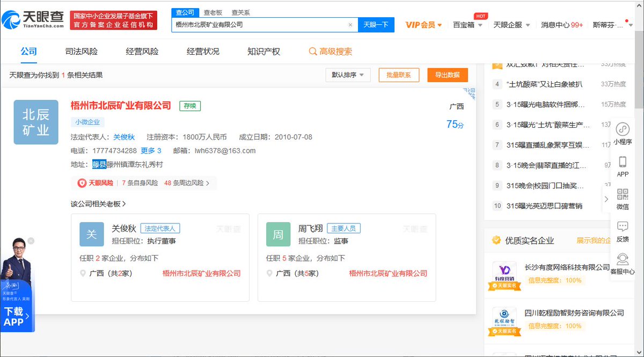Open company link in 关俊秋 card
Image resolution: width=644 pixels, height=357 pixels.
pos(202,273)
